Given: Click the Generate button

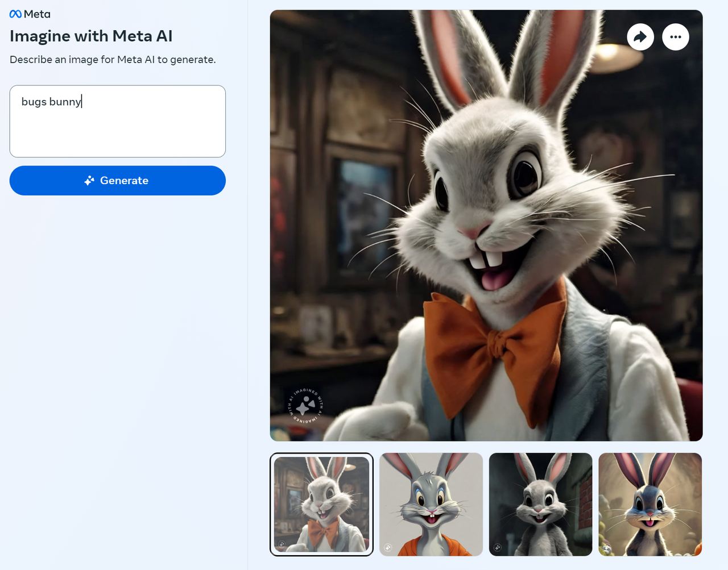Looking at the screenshot, I should point(118,181).
